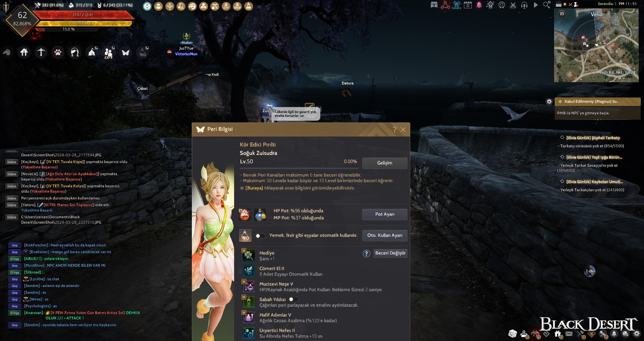Click the pink notification bell icon
The image size is (644, 341).
click(479, 5)
